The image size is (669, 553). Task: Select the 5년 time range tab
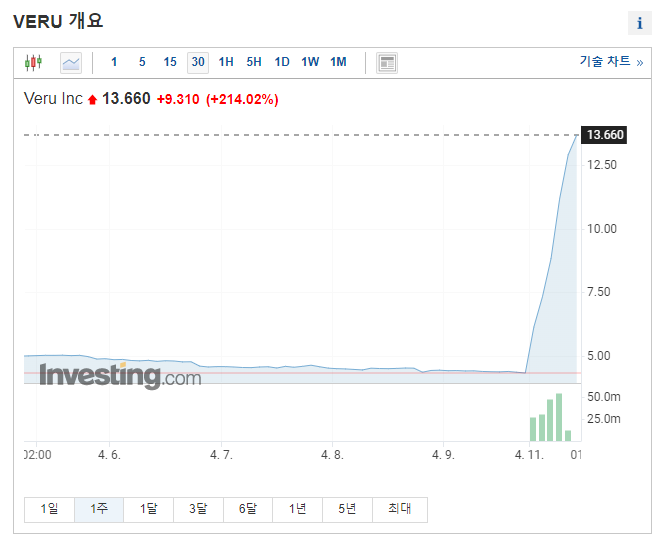(x=347, y=509)
